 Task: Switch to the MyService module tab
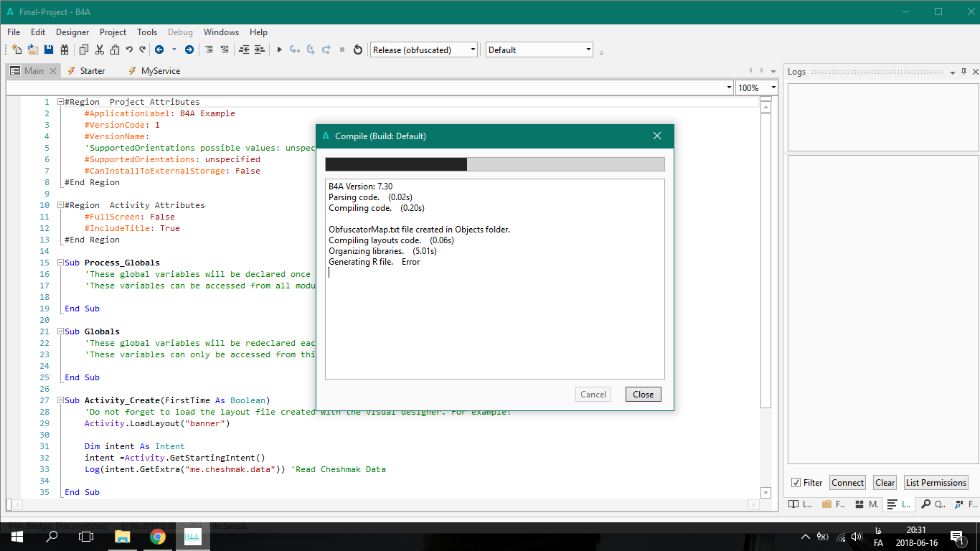[x=160, y=71]
